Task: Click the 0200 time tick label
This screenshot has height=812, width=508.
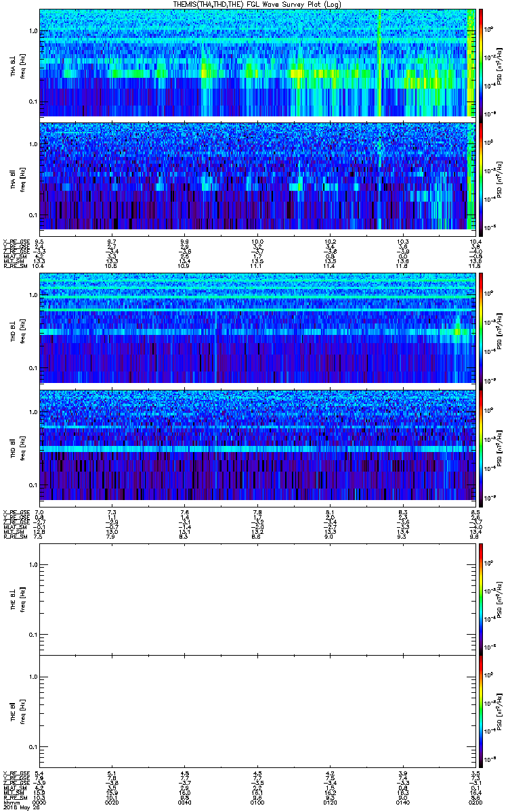Action: (x=475, y=801)
